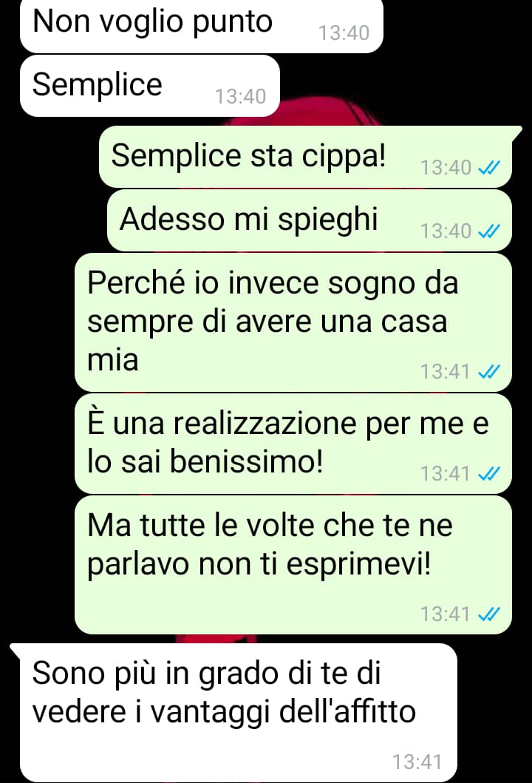This screenshot has height=783, width=532.
Task: Tap 13:41 timestamp on 'casa mia' message
Action: pyautogui.click(x=445, y=372)
